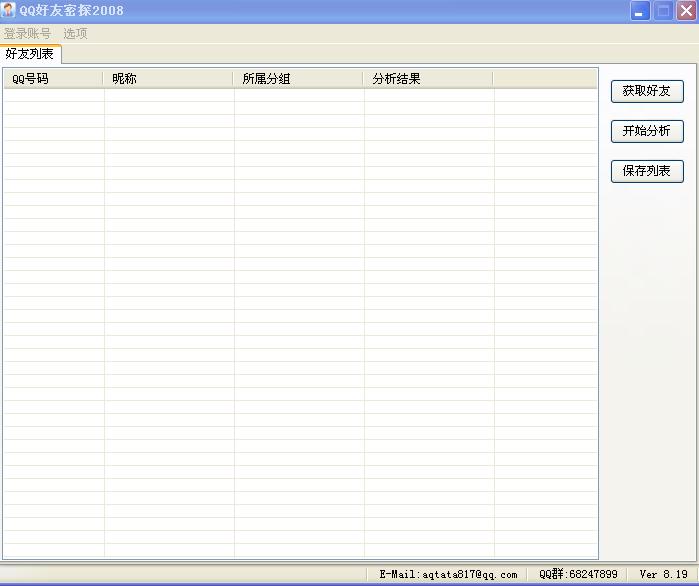The image size is (699, 586).
Task: Sort by the QQ号码 column header
Action: coord(53,79)
